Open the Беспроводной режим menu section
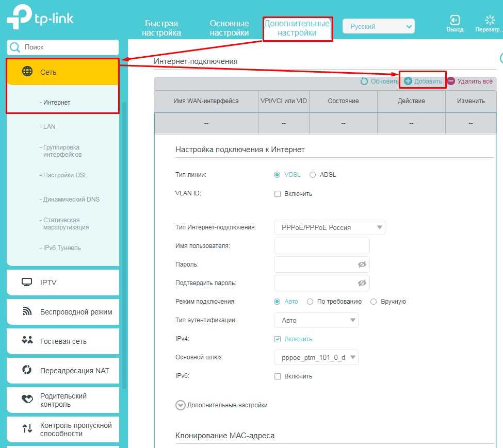The width and height of the screenshot is (503, 448). (63, 312)
